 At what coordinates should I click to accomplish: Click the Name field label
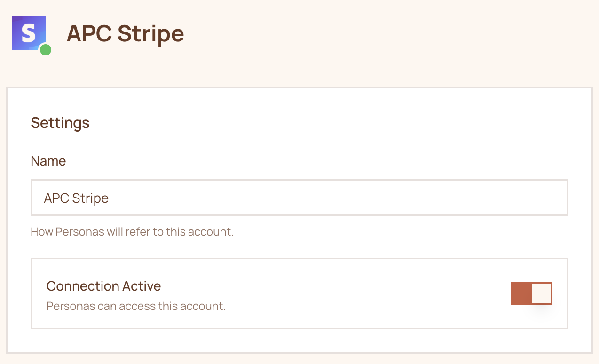(48, 161)
